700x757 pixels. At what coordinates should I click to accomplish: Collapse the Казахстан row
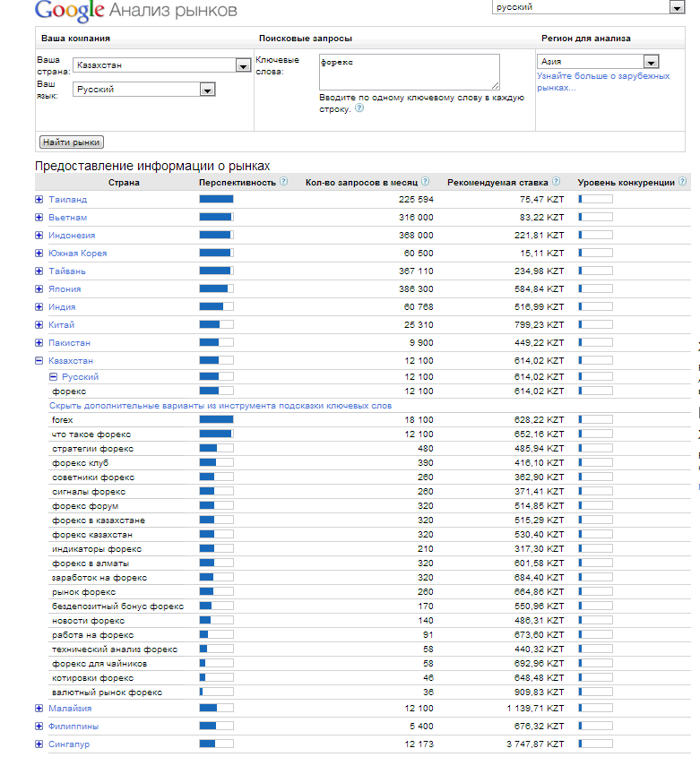39,360
